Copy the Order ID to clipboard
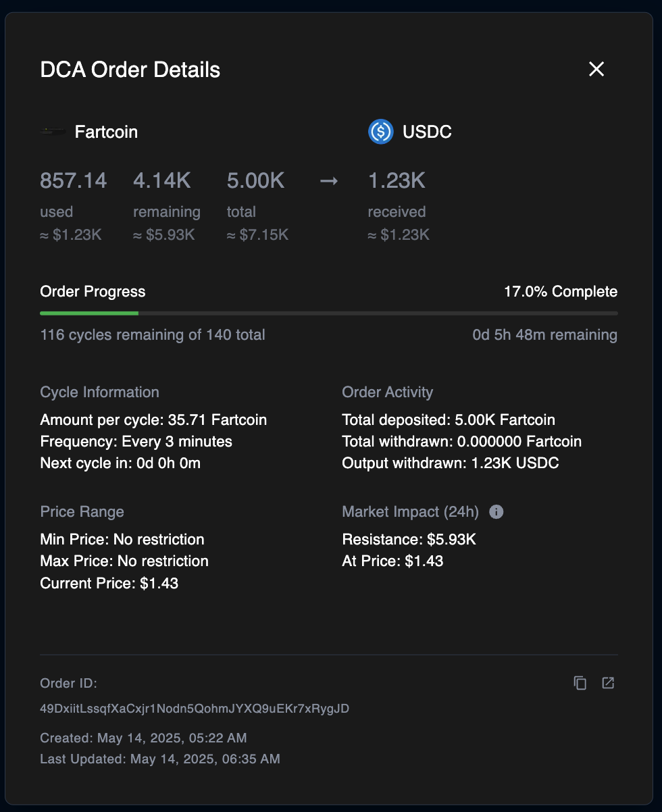 [580, 683]
